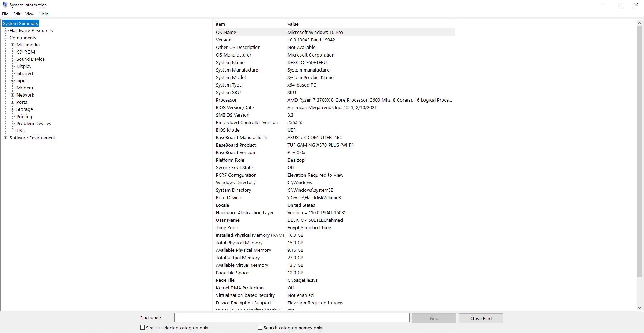Open the Help menu
This screenshot has height=333, width=644.
point(44,14)
